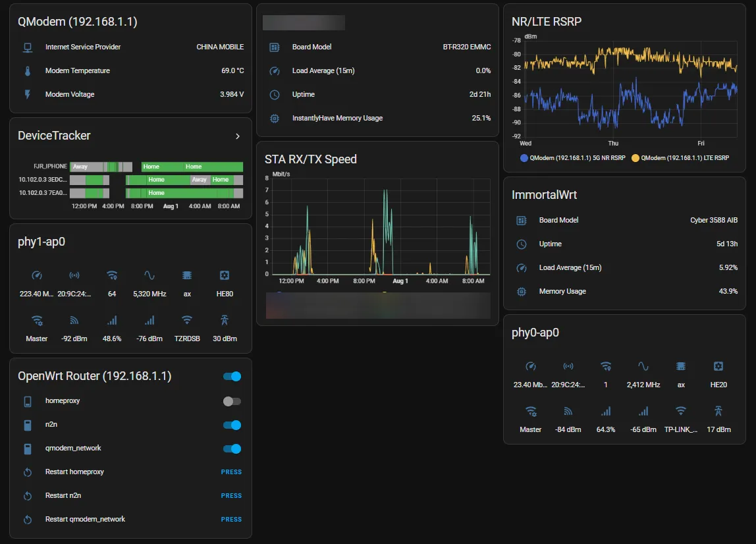Click the phy0-ap0 card title
756x544 pixels.
coord(535,333)
